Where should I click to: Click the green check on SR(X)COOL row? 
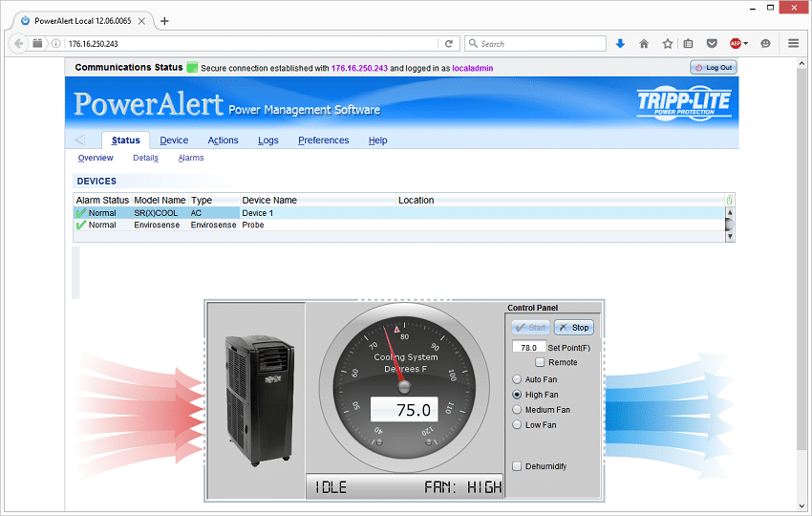pyautogui.click(x=81, y=213)
